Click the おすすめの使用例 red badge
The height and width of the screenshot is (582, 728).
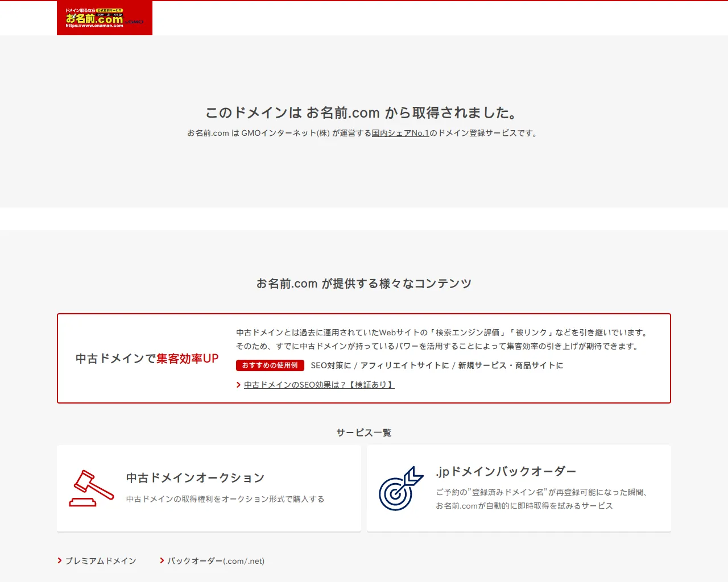pyautogui.click(x=270, y=365)
